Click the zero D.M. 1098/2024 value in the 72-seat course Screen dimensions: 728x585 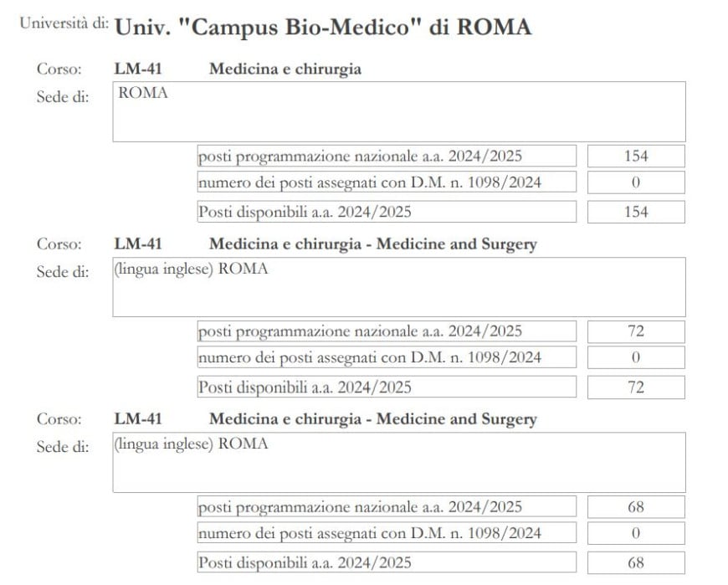[636, 358]
